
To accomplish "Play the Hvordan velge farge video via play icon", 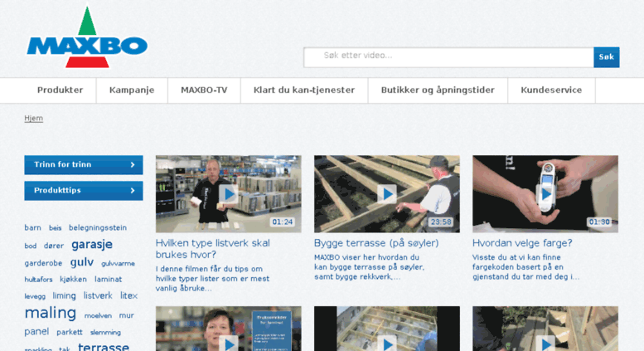I will click(x=545, y=193).
